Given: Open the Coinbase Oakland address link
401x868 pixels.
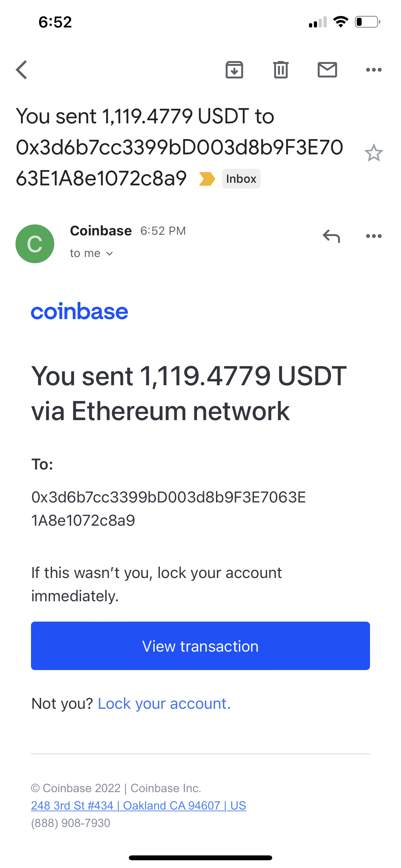Looking at the screenshot, I should coord(139,805).
